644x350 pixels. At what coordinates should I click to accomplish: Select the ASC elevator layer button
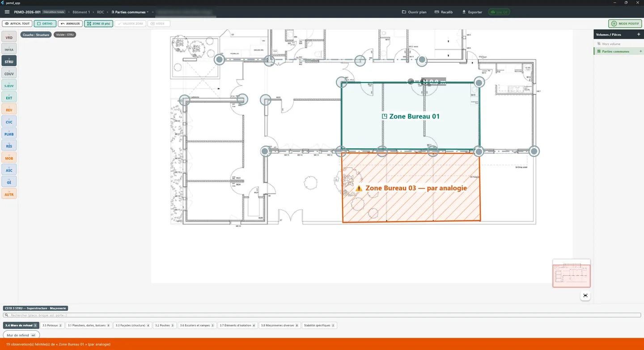pyautogui.click(x=9, y=169)
